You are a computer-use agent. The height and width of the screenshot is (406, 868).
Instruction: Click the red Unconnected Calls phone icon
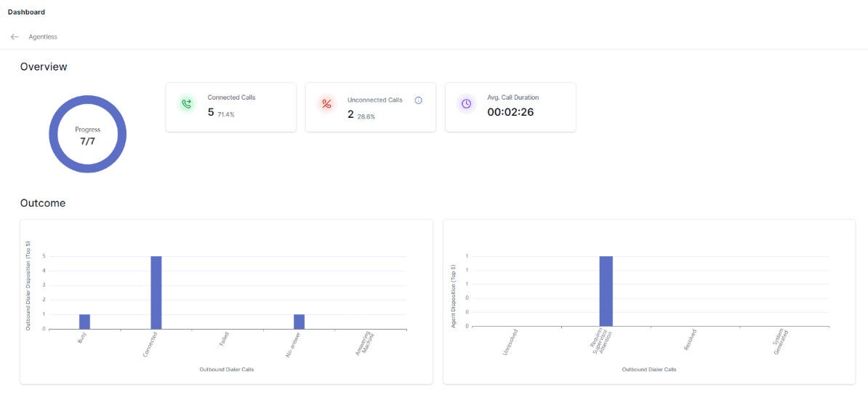tap(327, 104)
